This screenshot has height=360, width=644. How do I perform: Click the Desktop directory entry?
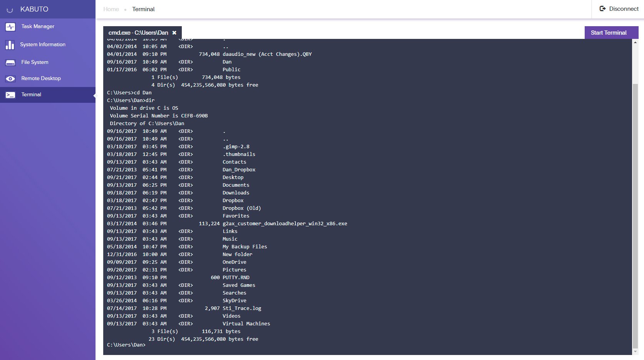coord(233,177)
